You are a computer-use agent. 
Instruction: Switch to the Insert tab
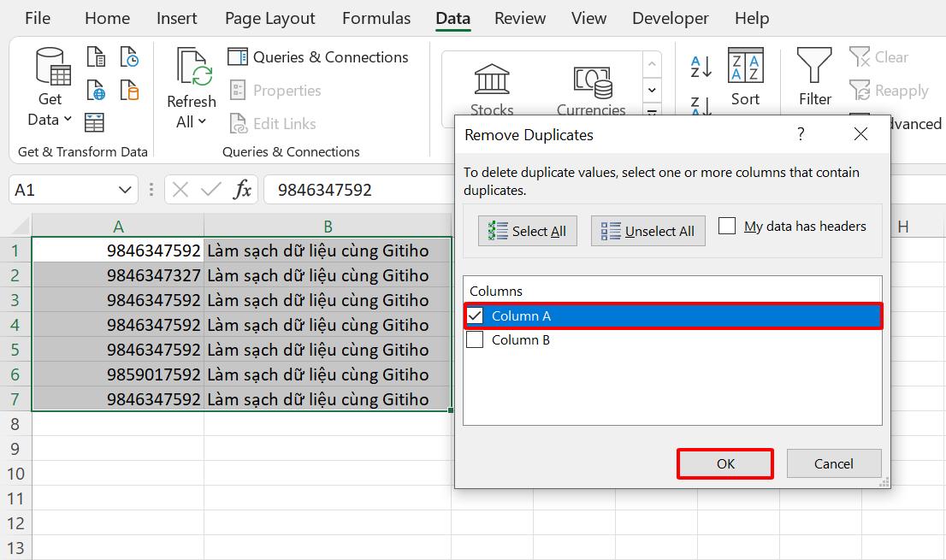click(x=176, y=18)
